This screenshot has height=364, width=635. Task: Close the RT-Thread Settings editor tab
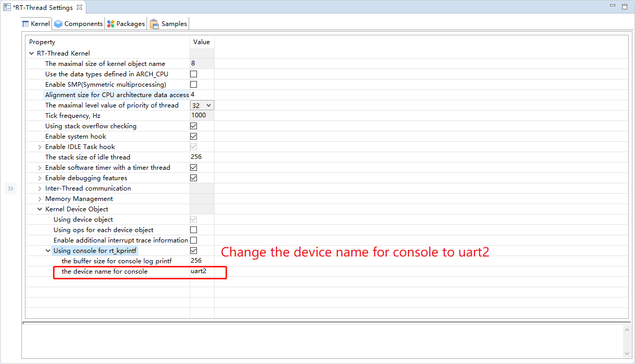(80, 8)
